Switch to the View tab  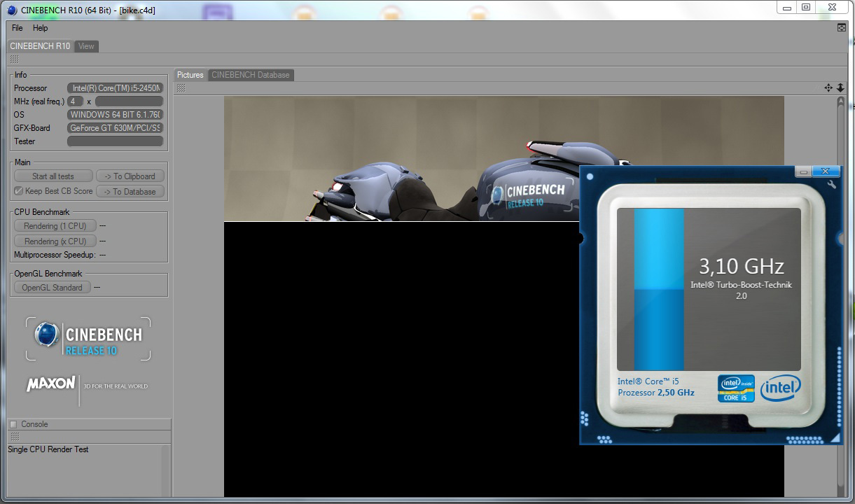(86, 46)
